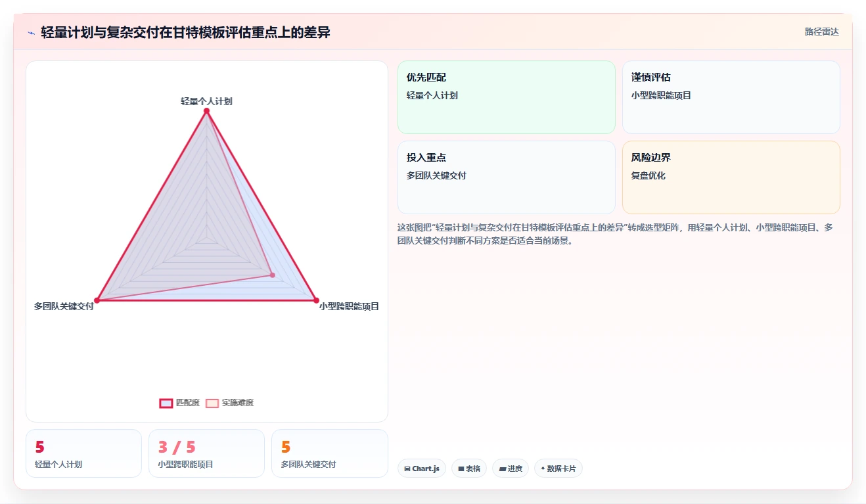Select the 数据卡片 tag chip
This screenshot has height=504, width=866.
pyautogui.click(x=558, y=469)
